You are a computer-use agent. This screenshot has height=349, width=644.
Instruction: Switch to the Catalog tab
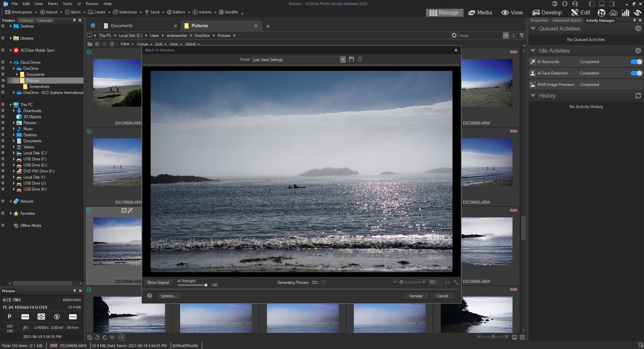coord(26,20)
